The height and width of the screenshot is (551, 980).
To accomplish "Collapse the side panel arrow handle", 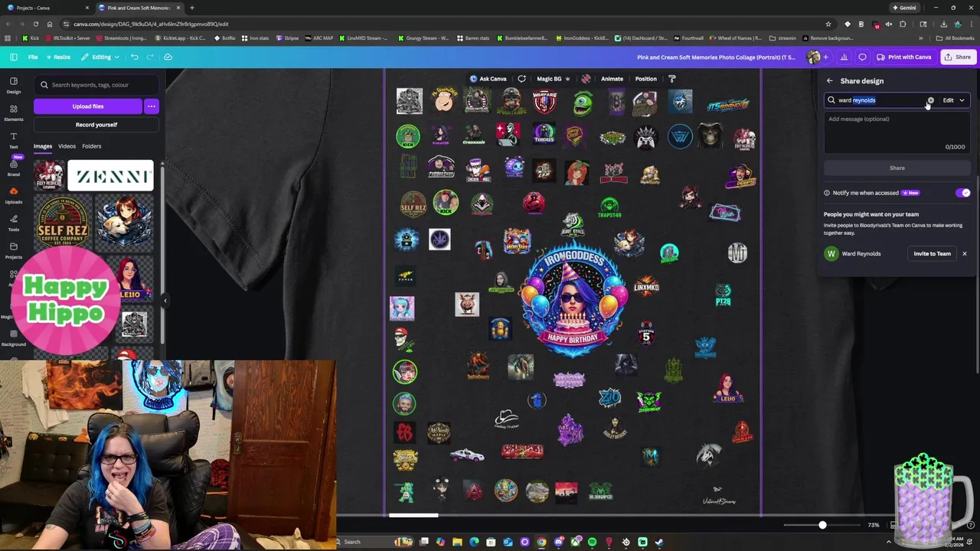I will click(165, 301).
